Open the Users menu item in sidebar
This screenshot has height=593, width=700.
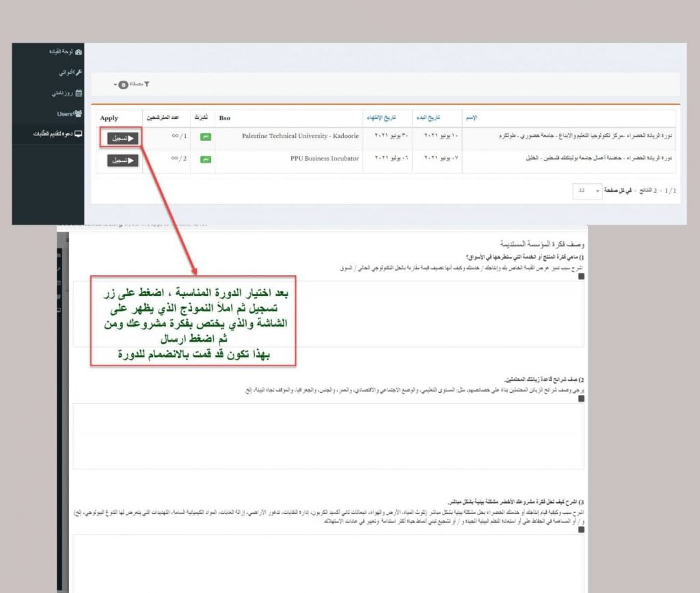tap(65, 113)
